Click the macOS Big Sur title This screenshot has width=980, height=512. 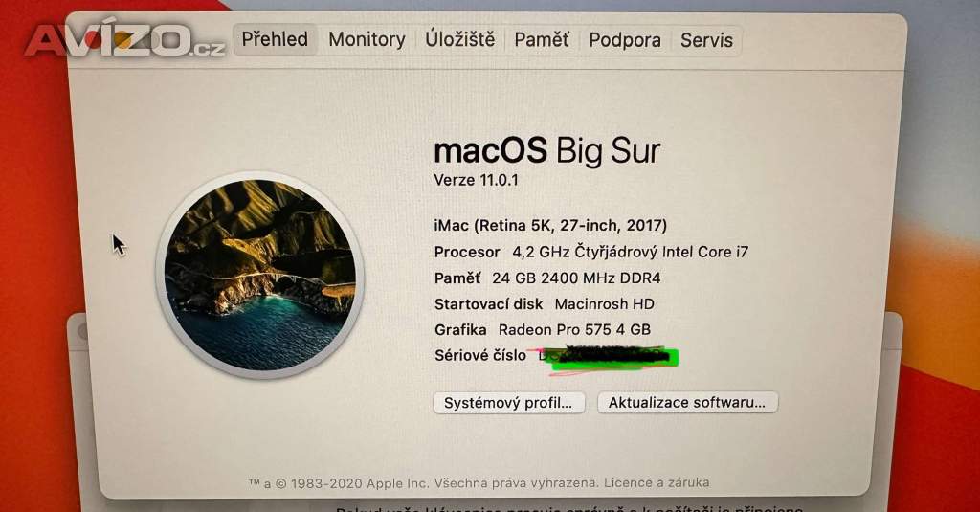coord(546,150)
